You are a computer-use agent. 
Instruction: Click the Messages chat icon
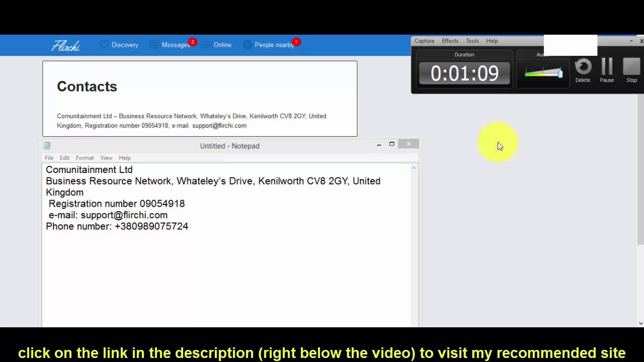tap(154, 45)
